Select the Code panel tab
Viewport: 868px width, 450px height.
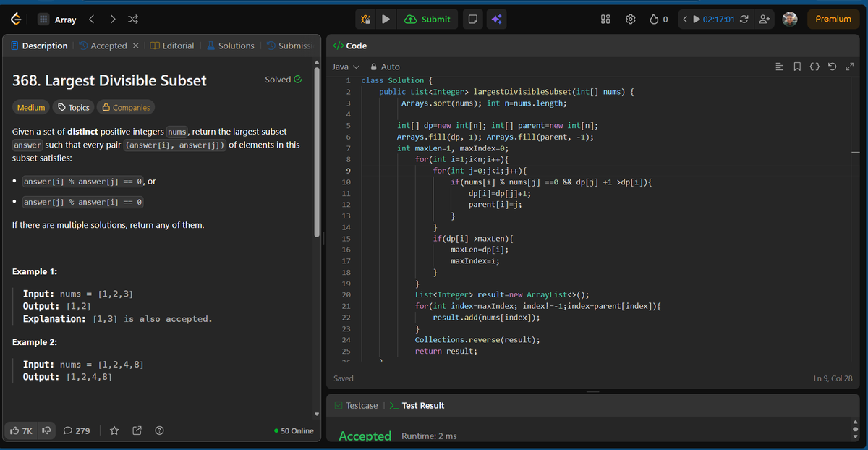pos(350,46)
